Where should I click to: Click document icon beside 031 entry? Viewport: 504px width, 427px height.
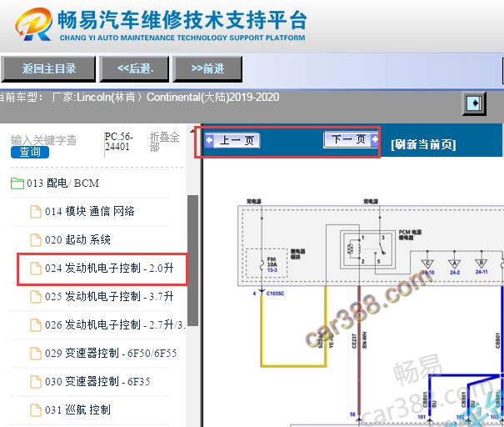(36, 410)
